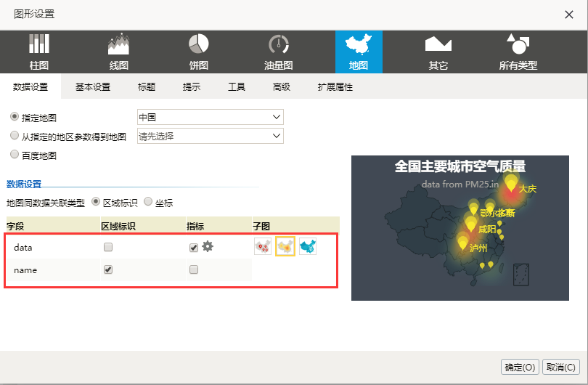Select the 指定地图 radio option
Viewport: 588px width, 385px height.
[15, 117]
